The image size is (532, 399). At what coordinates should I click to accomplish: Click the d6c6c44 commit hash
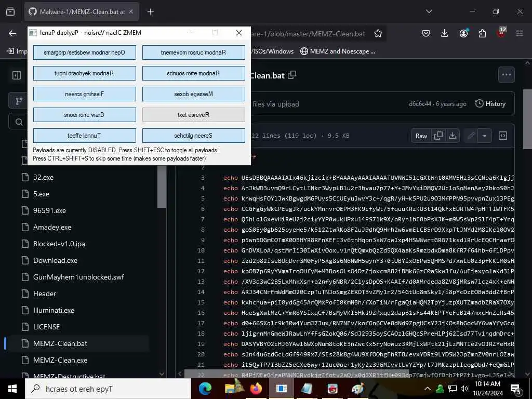click(420, 104)
